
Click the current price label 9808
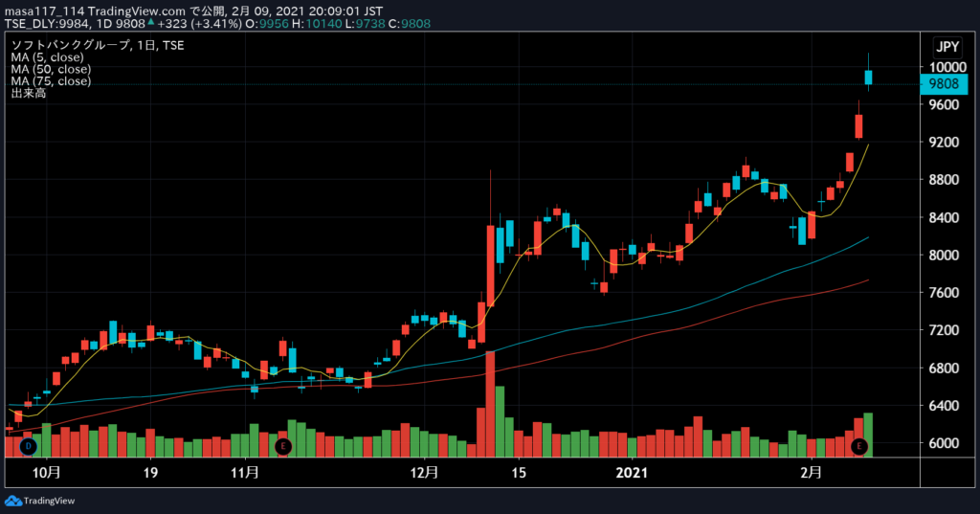pos(944,84)
